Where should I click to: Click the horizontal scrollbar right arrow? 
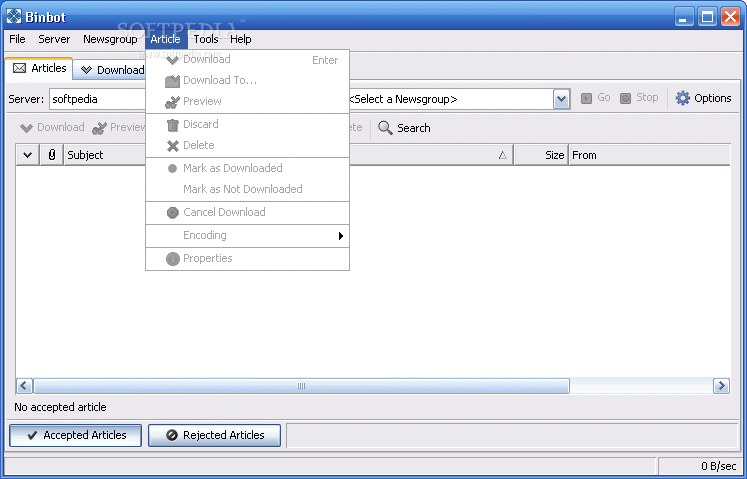coord(721,386)
